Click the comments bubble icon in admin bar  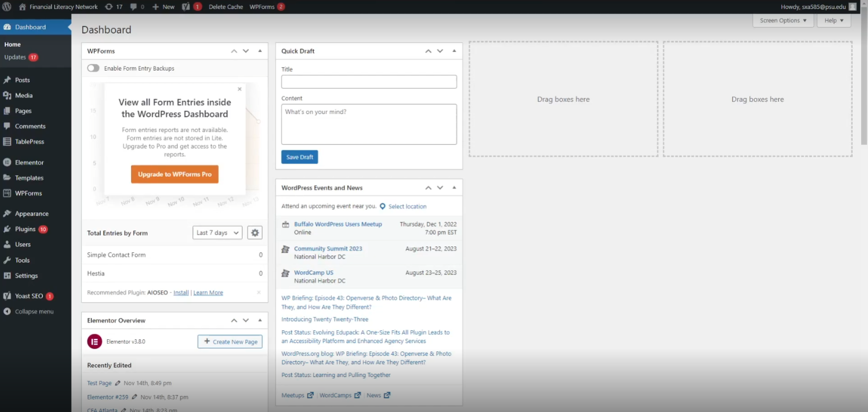[134, 7]
